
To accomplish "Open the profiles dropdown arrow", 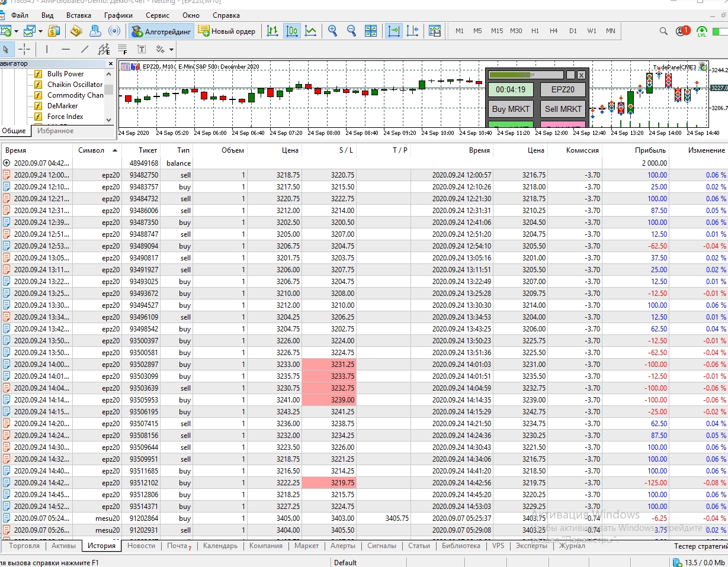I will click(x=40, y=31).
